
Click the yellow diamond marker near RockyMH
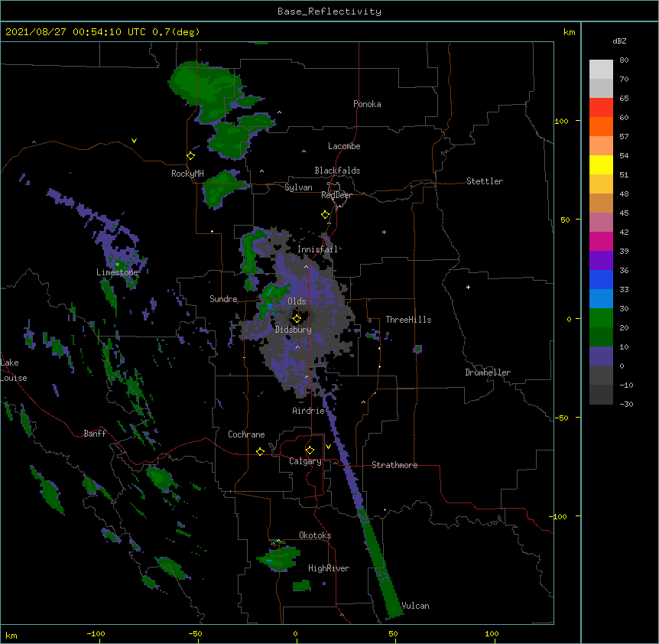pyautogui.click(x=191, y=156)
